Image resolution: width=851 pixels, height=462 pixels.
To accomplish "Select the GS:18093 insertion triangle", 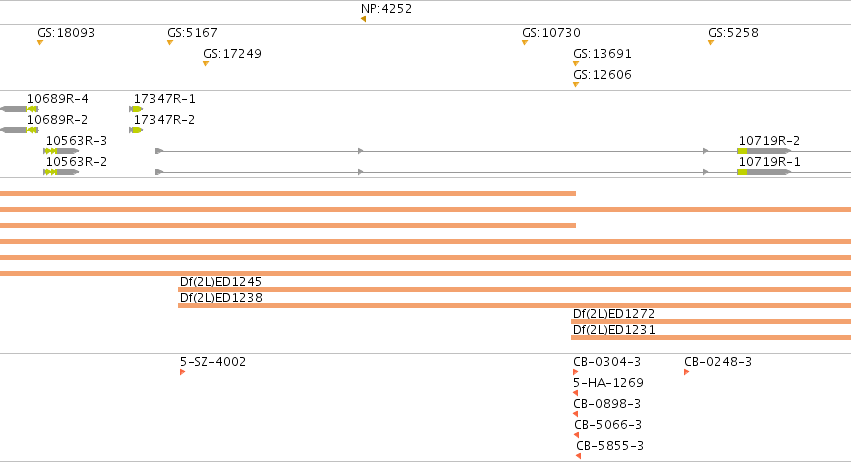I will point(40,43).
